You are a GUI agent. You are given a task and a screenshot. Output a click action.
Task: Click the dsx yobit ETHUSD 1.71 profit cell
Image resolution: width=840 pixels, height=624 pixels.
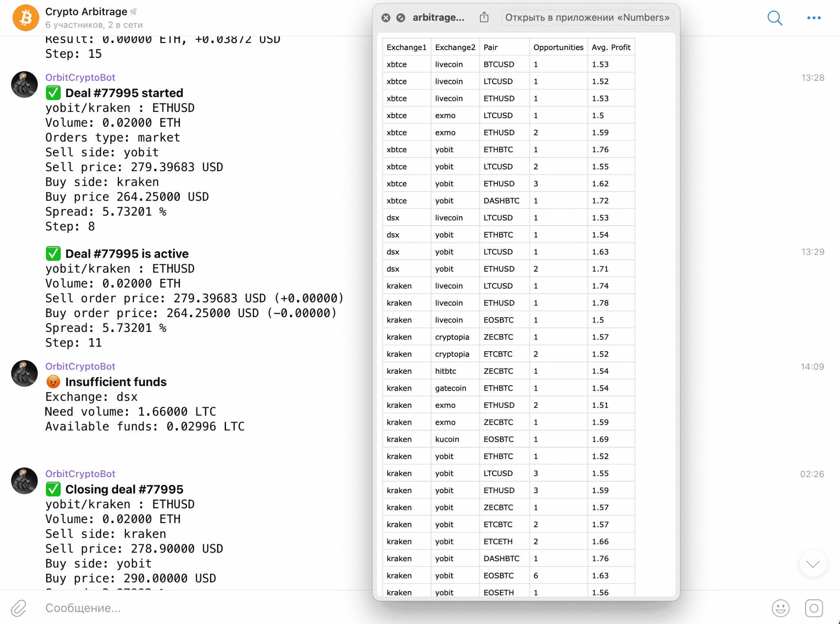611,269
